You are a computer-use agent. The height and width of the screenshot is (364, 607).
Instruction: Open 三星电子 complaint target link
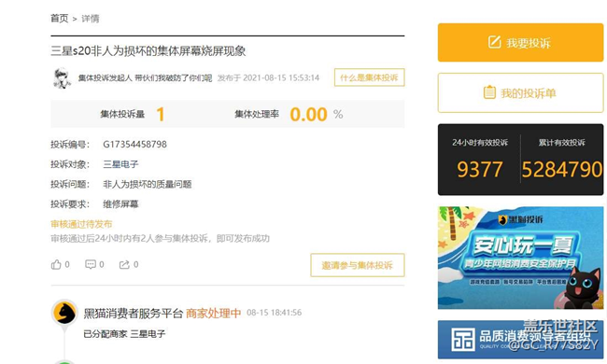pos(120,164)
